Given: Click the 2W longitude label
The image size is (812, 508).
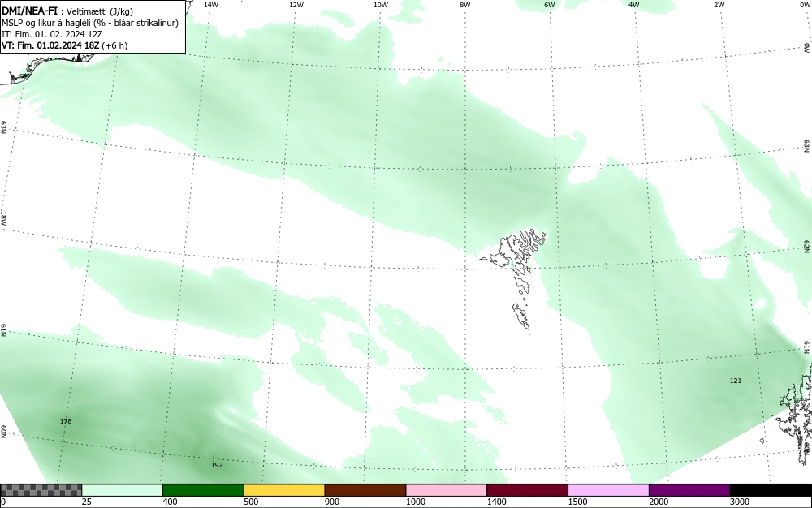Looking at the screenshot, I should [x=719, y=5].
